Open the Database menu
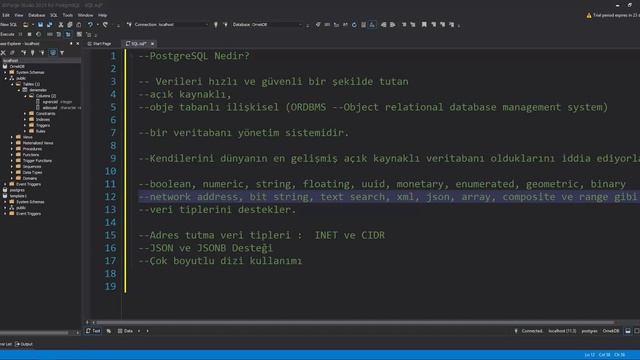The height and width of the screenshot is (360, 640). (x=37, y=15)
